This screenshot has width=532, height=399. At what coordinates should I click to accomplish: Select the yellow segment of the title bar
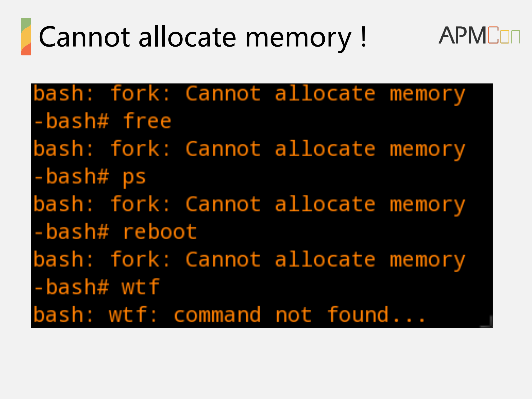[26, 37]
